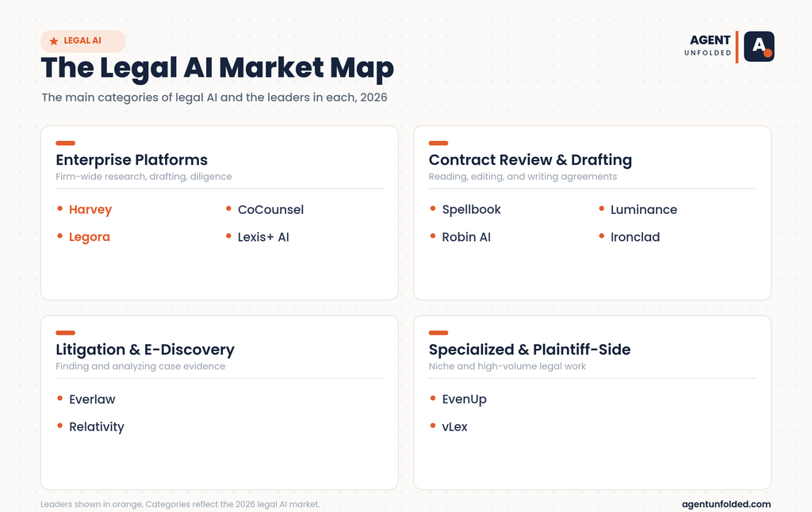The image size is (812, 512).
Task: Select Lexis+ AI entry
Action: [x=263, y=237]
